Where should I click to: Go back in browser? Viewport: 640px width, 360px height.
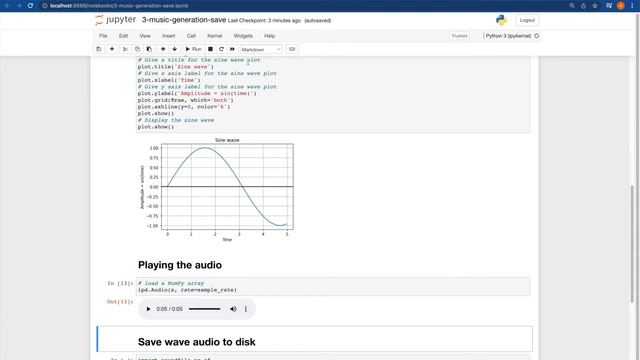[7, 6]
